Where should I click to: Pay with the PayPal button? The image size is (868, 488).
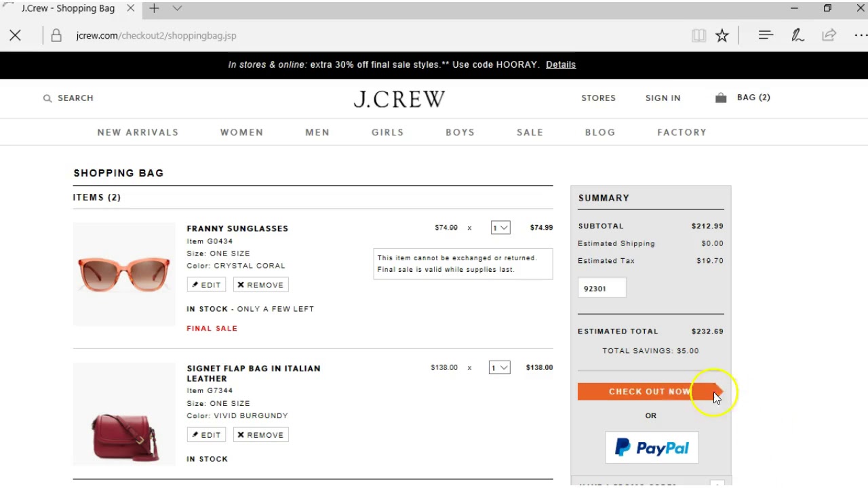tap(652, 447)
